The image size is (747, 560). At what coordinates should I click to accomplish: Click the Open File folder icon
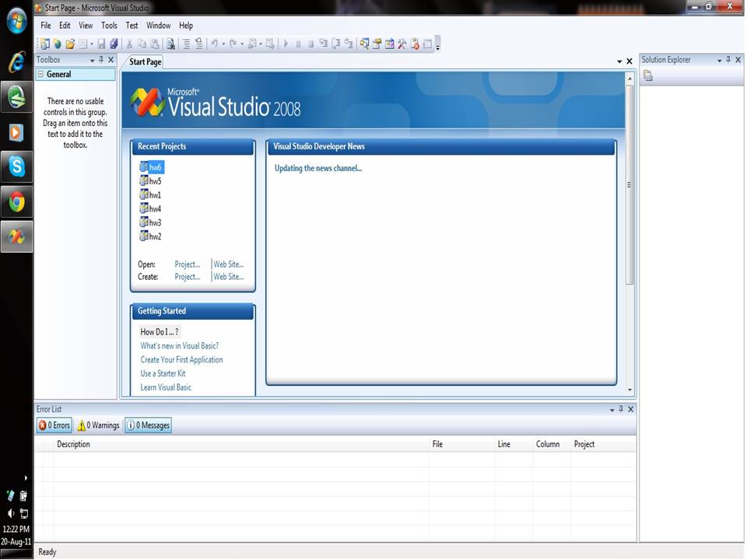(x=70, y=44)
